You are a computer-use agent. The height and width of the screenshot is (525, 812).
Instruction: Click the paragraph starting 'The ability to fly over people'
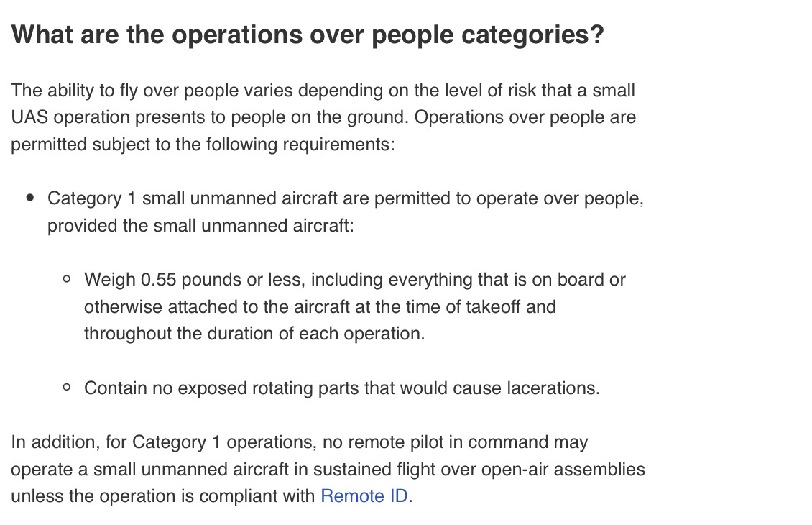click(323, 117)
